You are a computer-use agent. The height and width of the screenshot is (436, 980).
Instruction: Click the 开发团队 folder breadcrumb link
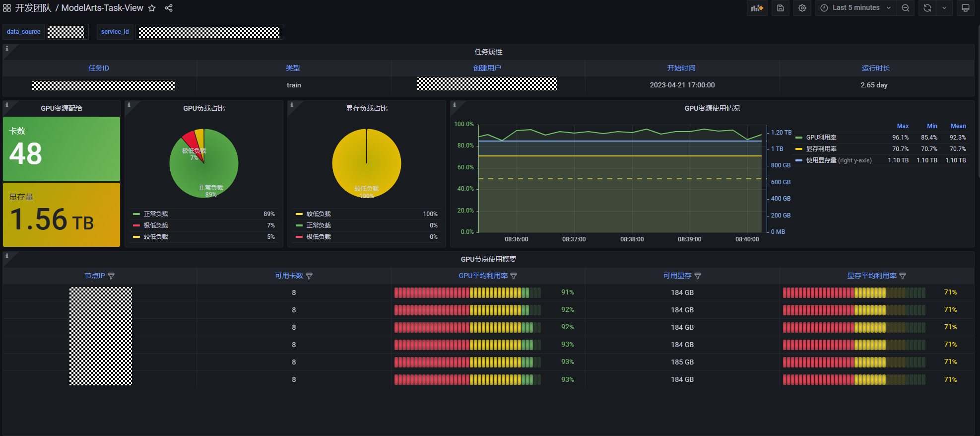(33, 8)
